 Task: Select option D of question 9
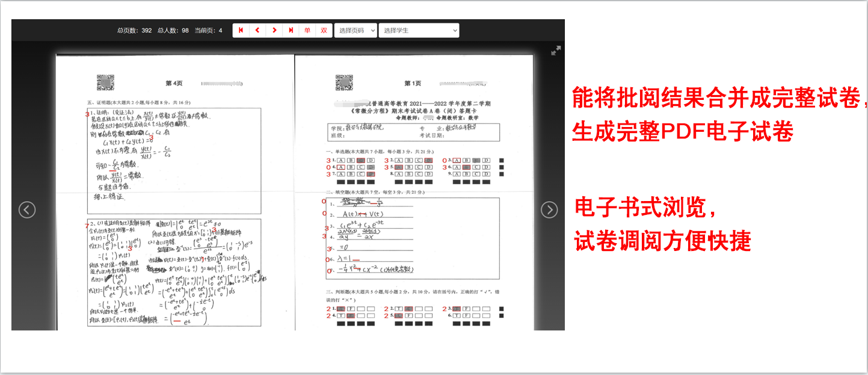coord(487,174)
